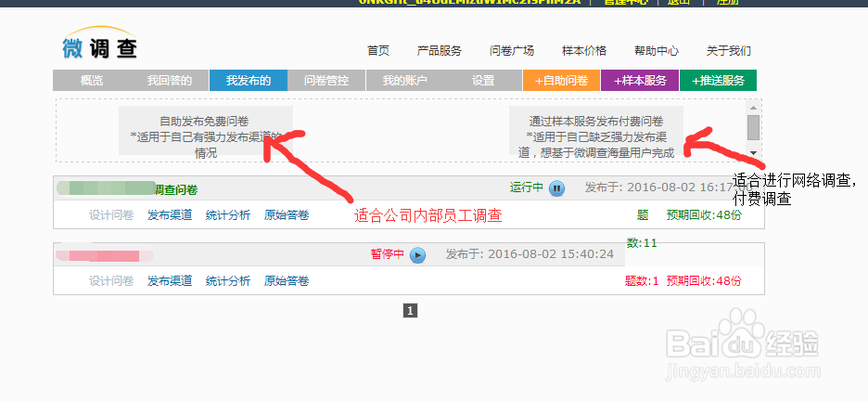Open 问卷广场 in the top navigation
Viewport: 868px width, 401px height.
pyautogui.click(x=512, y=51)
